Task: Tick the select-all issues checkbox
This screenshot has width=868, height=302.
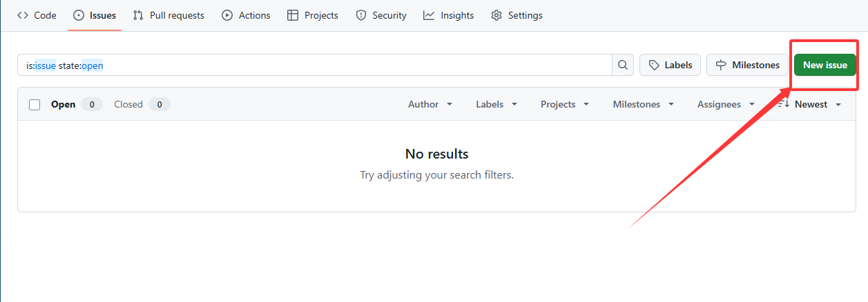Action: pos(35,105)
